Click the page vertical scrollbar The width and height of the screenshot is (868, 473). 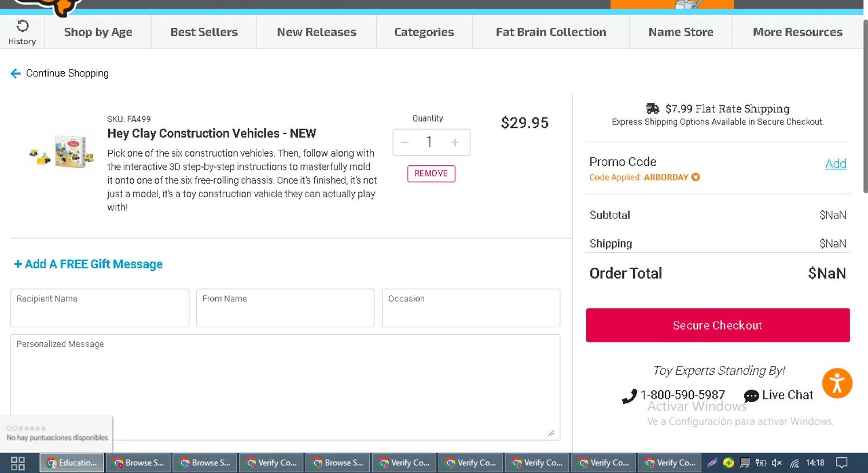click(x=865, y=107)
